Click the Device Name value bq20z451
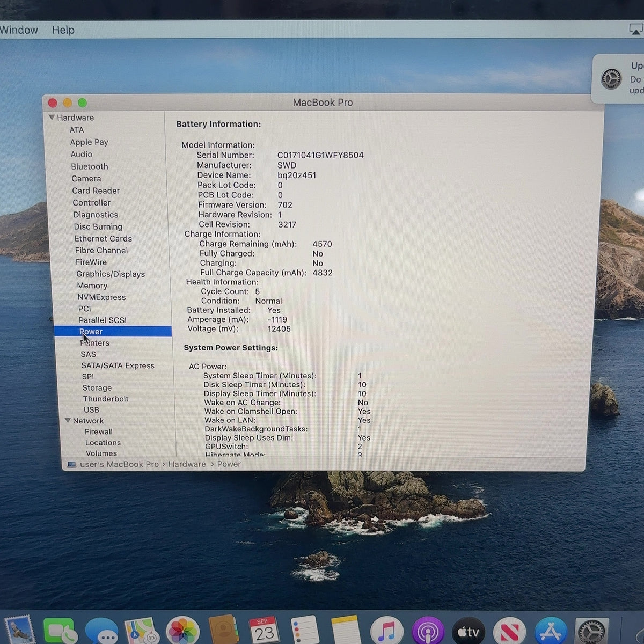The height and width of the screenshot is (644, 644). click(x=297, y=175)
